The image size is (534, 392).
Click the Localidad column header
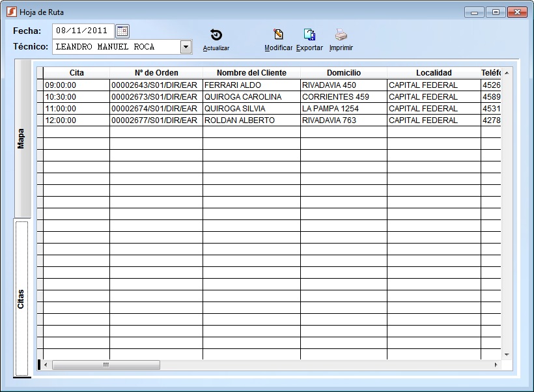pyautogui.click(x=434, y=73)
